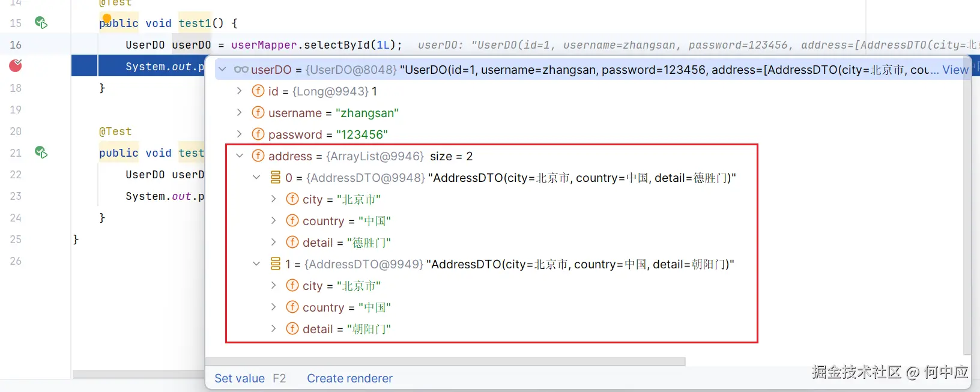Click field icon beside password

point(258,134)
